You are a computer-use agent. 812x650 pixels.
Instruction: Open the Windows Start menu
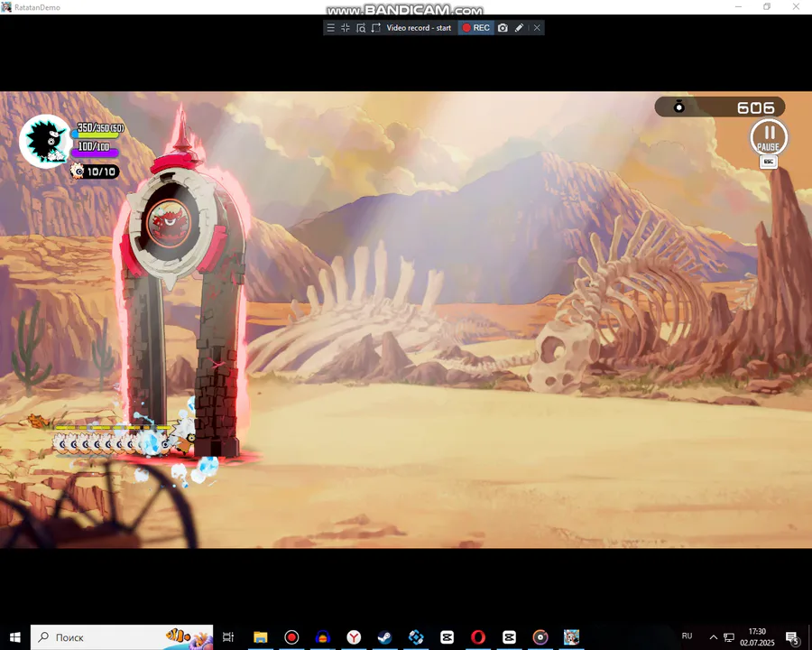[14, 637]
